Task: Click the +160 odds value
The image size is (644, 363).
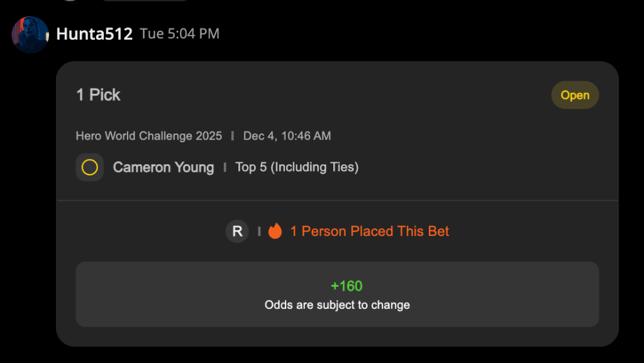Action: [347, 286]
